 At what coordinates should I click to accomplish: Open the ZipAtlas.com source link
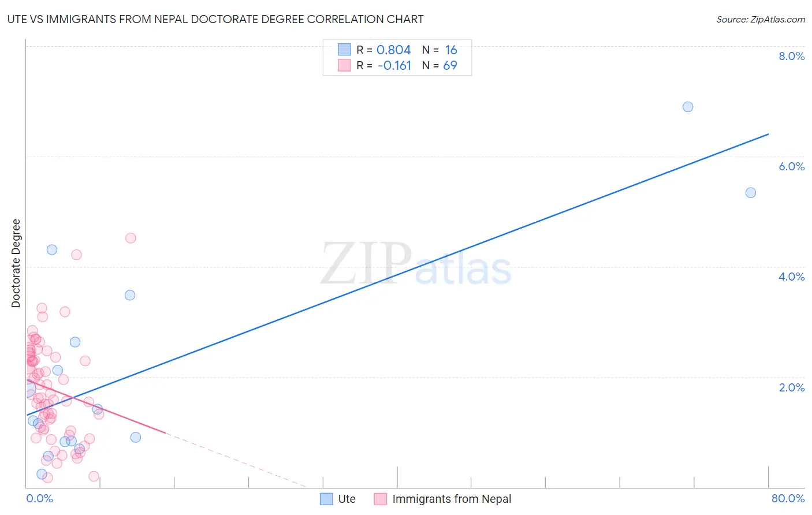pyautogui.click(x=761, y=19)
